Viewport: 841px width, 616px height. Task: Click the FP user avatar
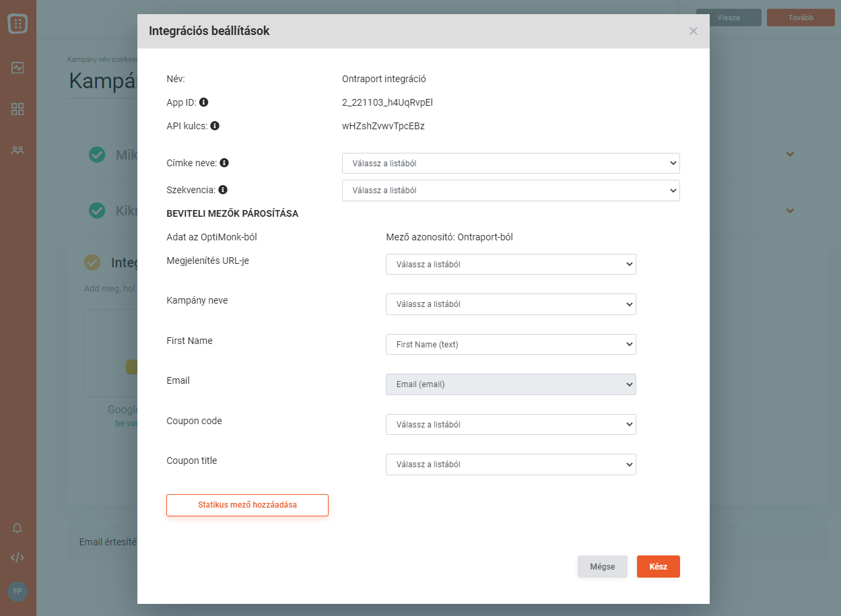18,592
